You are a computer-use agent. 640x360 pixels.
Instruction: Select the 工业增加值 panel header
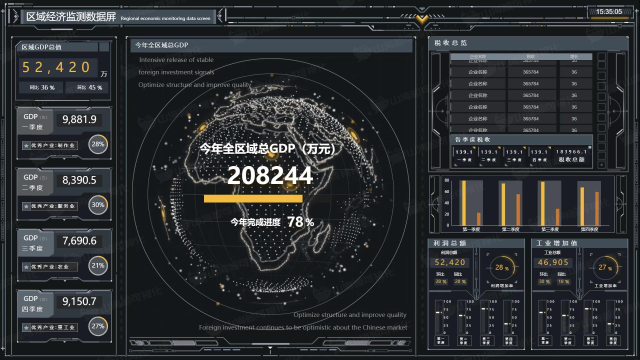580,243
